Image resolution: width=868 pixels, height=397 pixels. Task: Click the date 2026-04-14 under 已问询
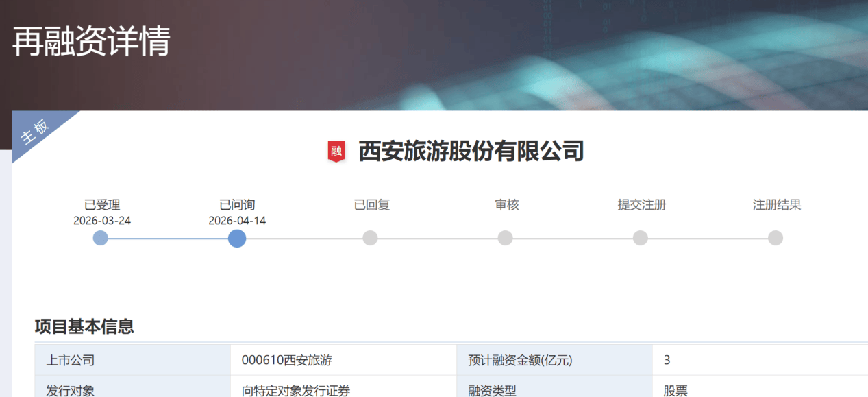(236, 219)
